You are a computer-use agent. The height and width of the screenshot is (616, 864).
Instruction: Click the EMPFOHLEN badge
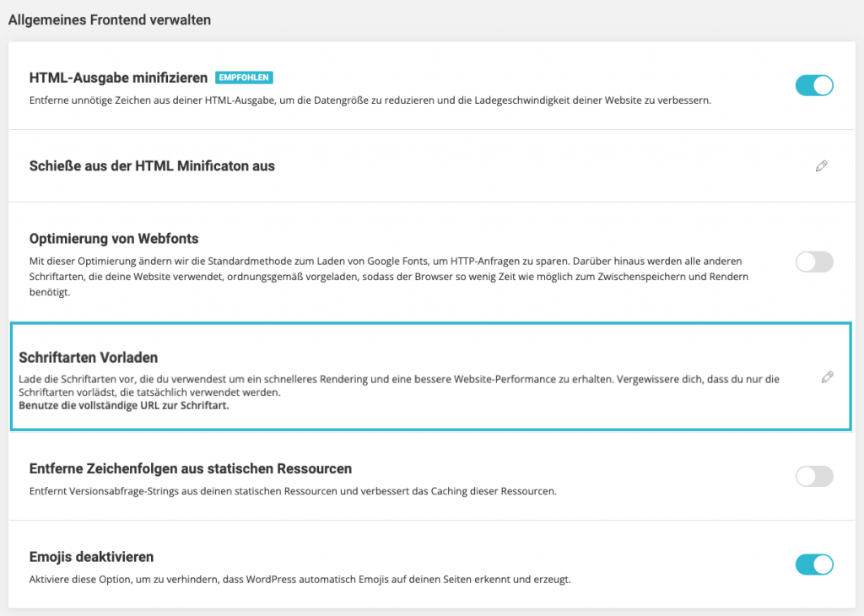[244, 78]
